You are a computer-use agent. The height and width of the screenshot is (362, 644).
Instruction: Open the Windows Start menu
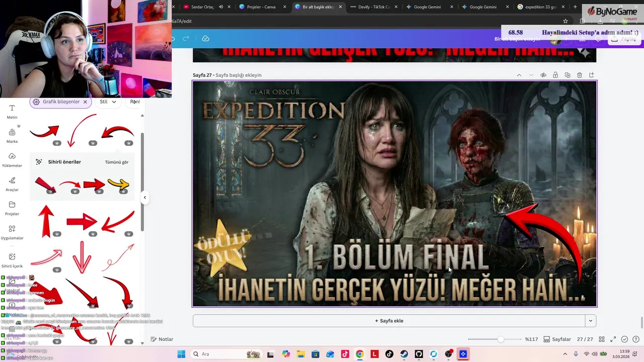tap(181, 354)
